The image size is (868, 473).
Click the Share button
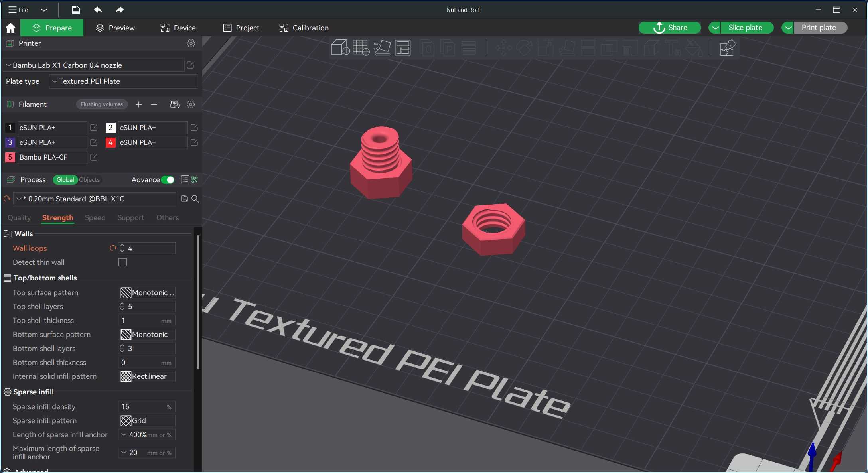[669, 28]
